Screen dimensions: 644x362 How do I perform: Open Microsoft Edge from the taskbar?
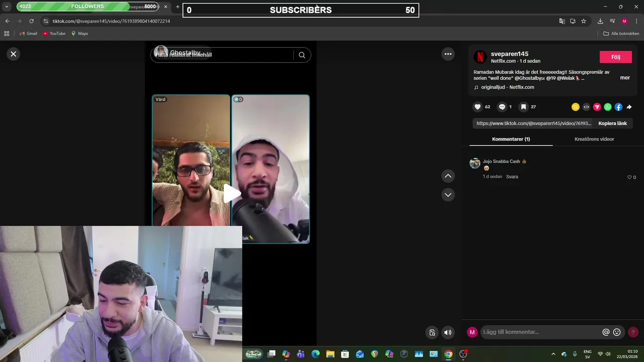[x=315, y=354]
